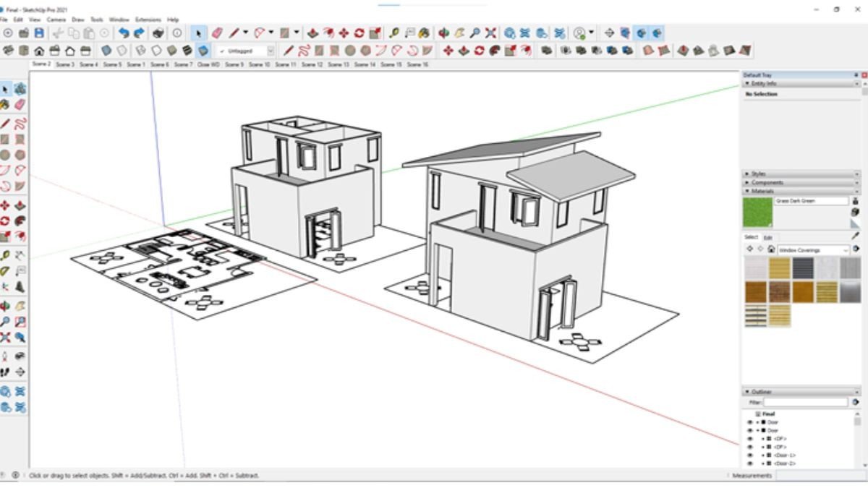This screenshot has width=868, height=488.
Task: Open the Camera menu
Action: [56, 20]
